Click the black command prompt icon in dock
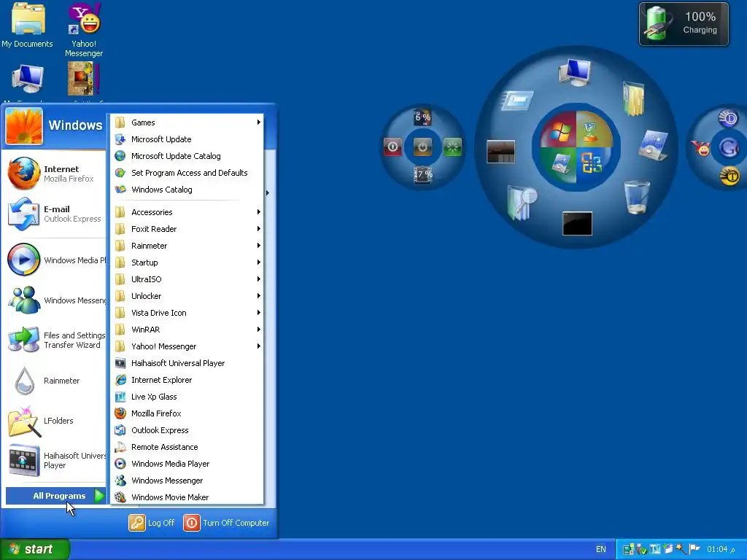747x560 pixels. [x=577, y=223]
